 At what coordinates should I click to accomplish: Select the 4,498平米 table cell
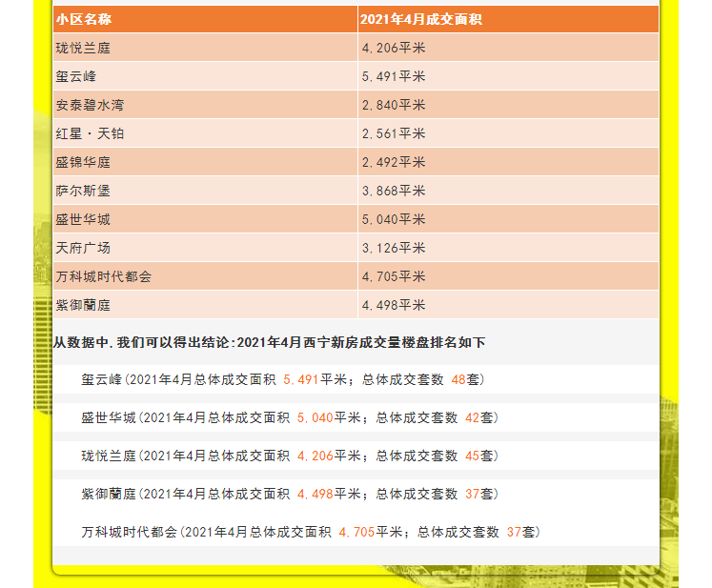point(508,305)
